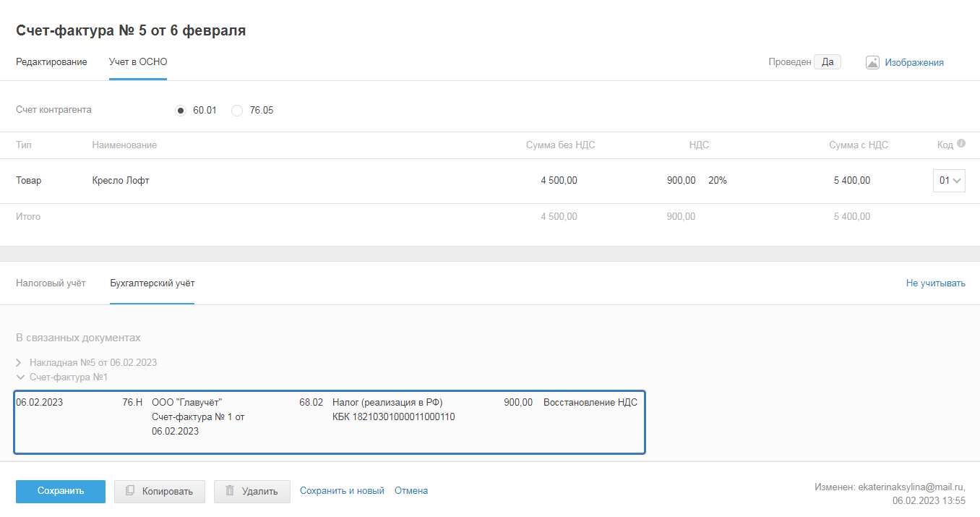980x517 pixels.
Task: Click the Восстановление НДС entry text
Action: pyautogui.click(x=590, y=403)
